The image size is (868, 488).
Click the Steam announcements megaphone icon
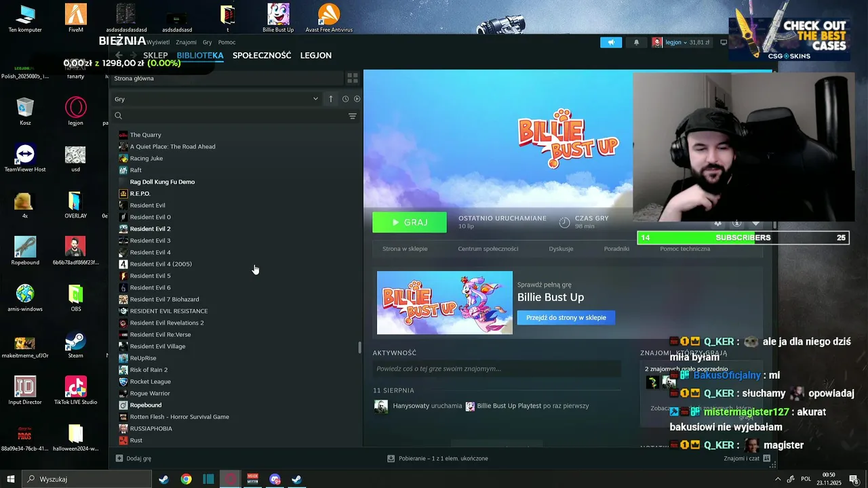pyautogui.click(x=611, y=42)
